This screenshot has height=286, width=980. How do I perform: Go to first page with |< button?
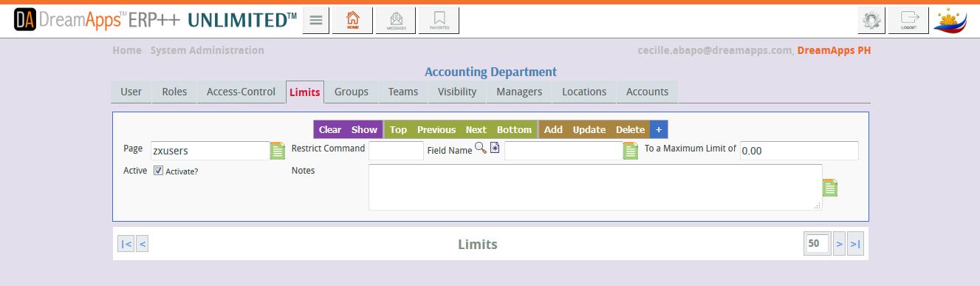click(x=126, y=243)
